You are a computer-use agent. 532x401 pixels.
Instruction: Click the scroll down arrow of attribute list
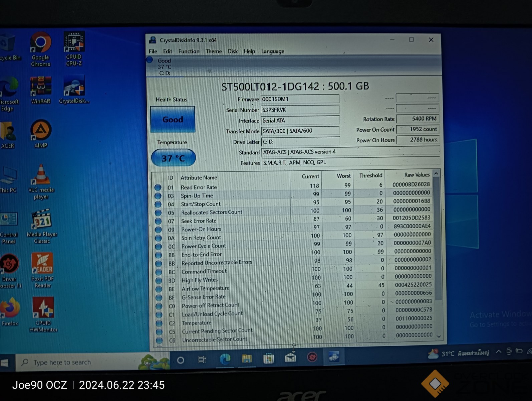439,337
